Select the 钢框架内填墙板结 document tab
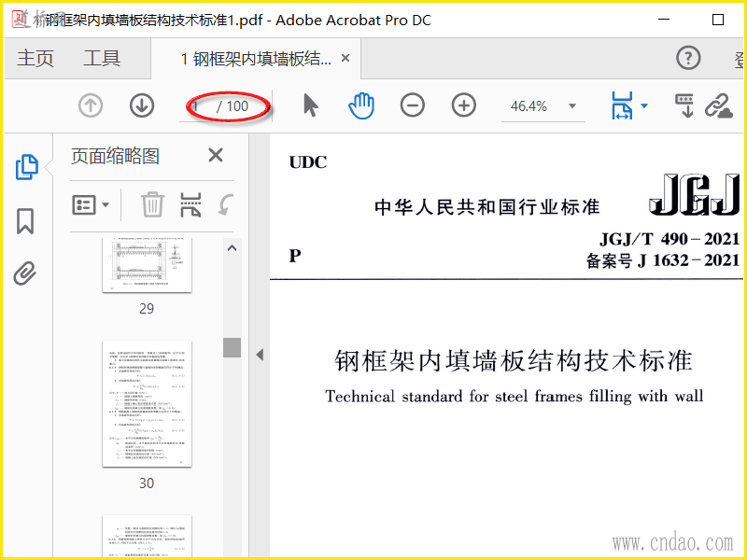Image resolution: width=747 pixels, height=560 pixels. (x=256, y=59)
